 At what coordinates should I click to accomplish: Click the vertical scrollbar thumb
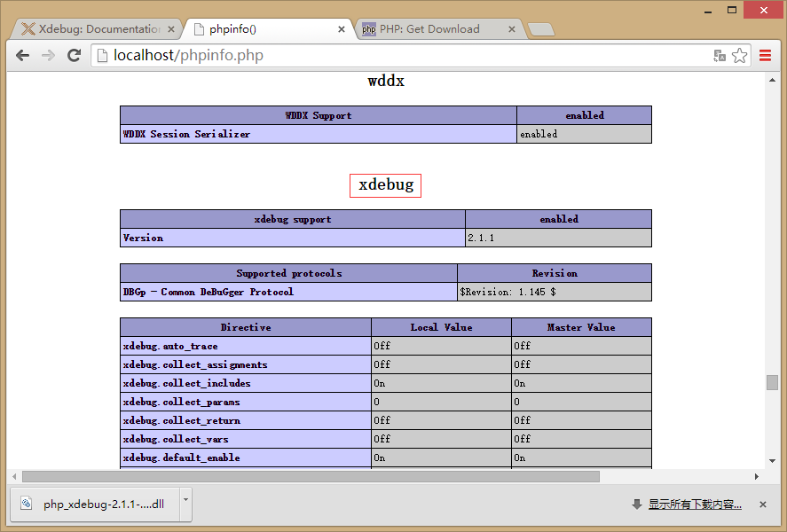pos(772,382)
